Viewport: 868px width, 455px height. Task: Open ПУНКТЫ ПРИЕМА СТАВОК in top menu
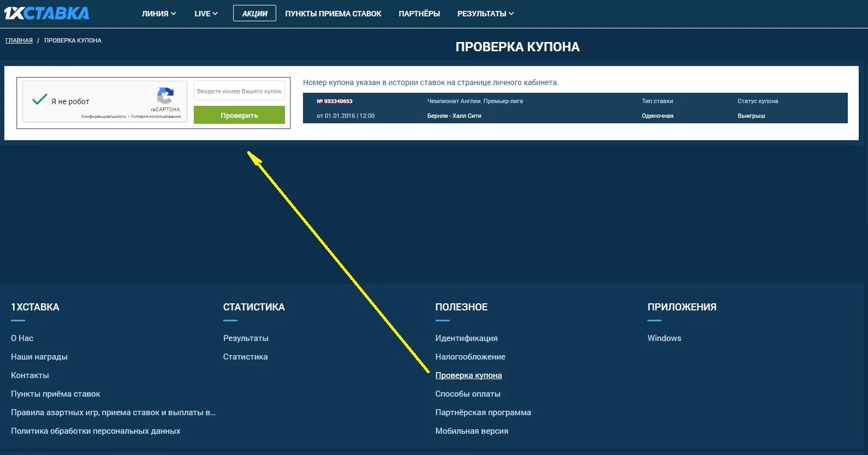(x=333, y=14)
